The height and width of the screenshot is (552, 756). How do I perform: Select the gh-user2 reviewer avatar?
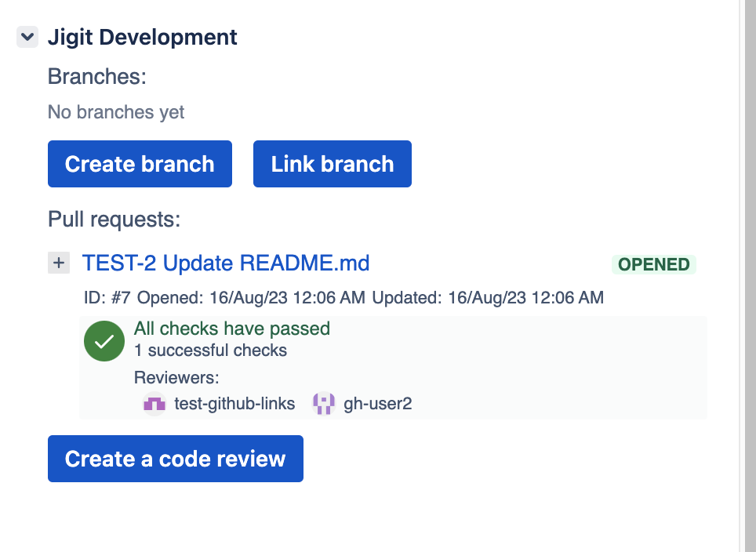pyautogui.click(x=324, y=404)
